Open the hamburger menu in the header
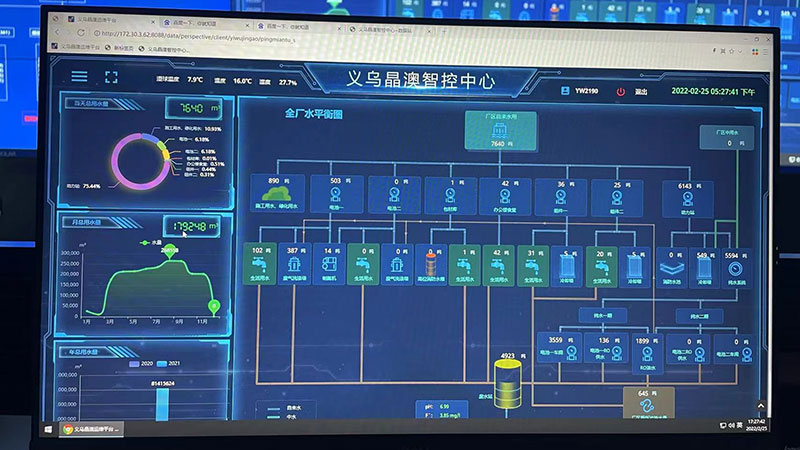Viewport: 800px width, 450px height. point(79,77)
